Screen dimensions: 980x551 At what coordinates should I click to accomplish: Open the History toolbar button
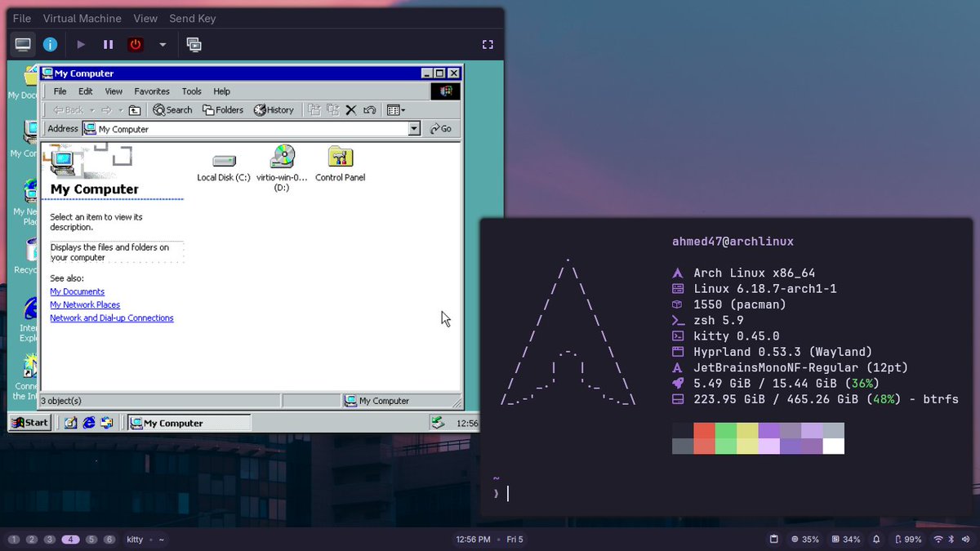pyautogui.click(x=274, y=110)
